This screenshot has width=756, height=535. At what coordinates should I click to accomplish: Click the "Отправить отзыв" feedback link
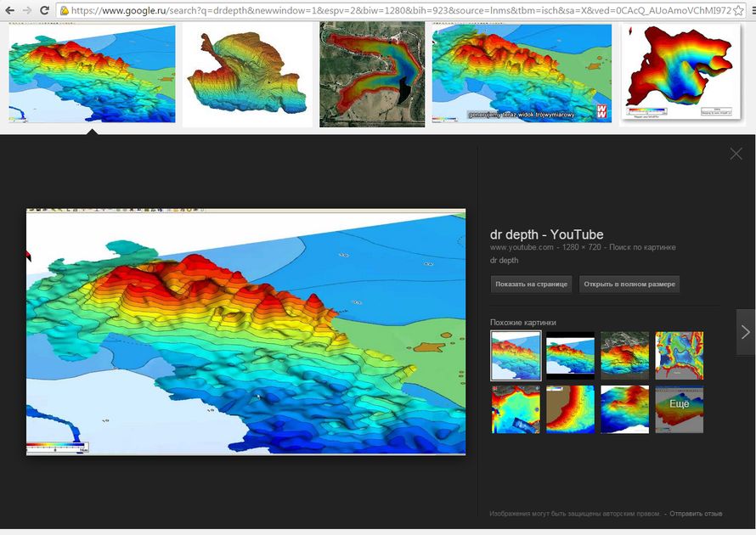[696, 513]
